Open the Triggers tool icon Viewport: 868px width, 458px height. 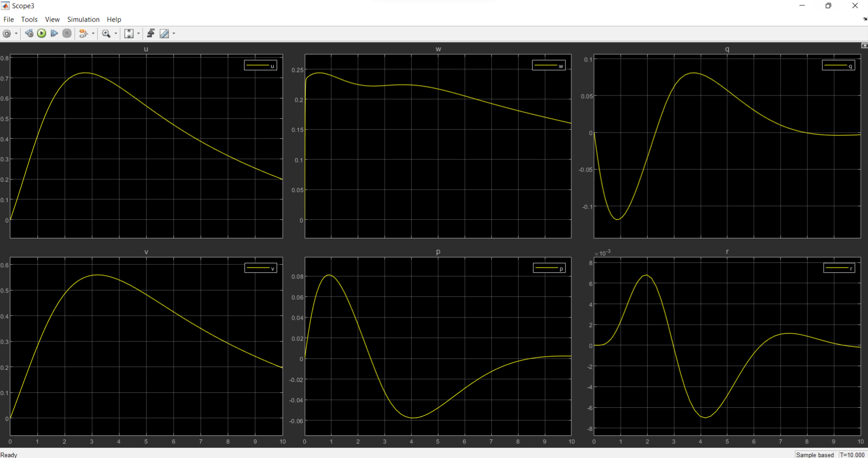151,33
